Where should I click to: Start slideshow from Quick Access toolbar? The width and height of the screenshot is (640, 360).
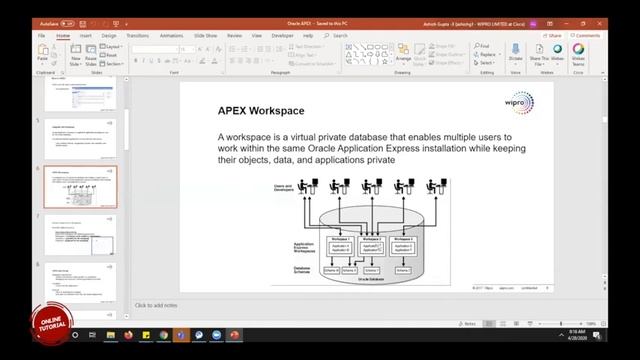(116, 24)
